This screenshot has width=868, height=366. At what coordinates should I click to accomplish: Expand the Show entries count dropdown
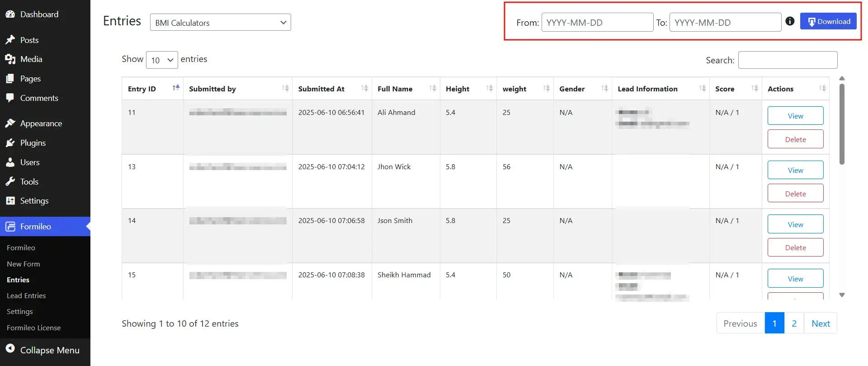[162, 60]
